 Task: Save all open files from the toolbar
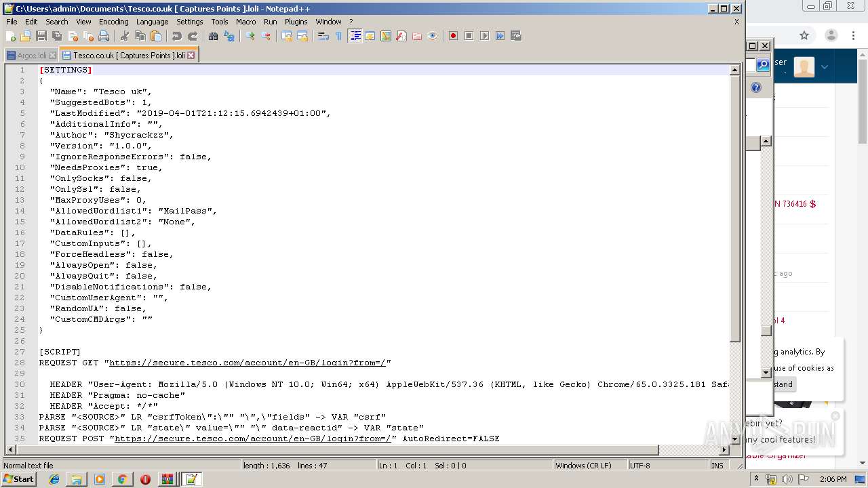[57, 36]
